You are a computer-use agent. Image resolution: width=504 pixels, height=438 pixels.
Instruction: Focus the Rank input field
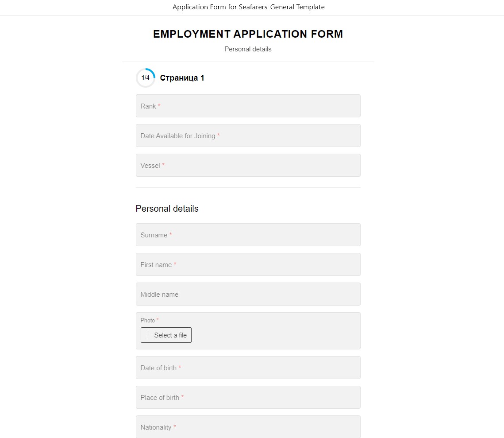click(x=248, y=106)
